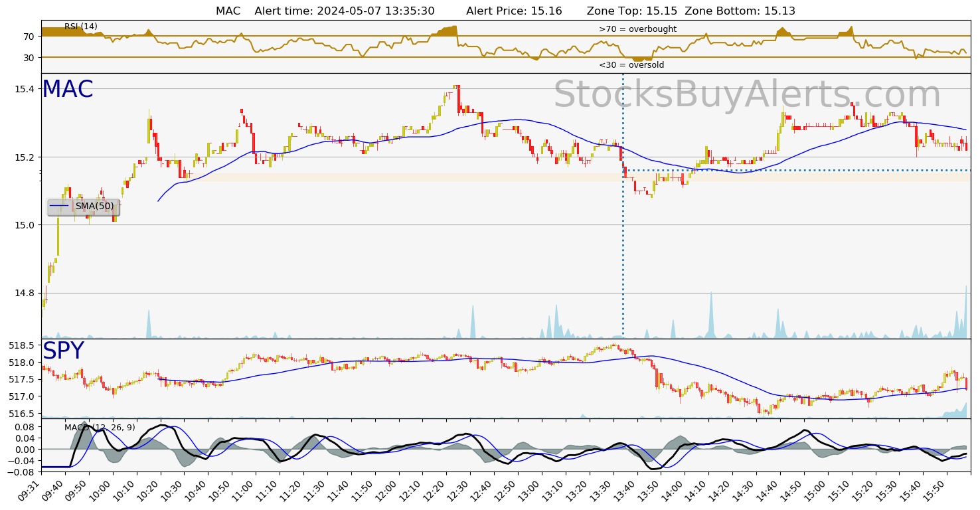980x510 pixels.
Task: Click 'Zone Bottom: 15.13' in title
Action: [x=740, y=11]
